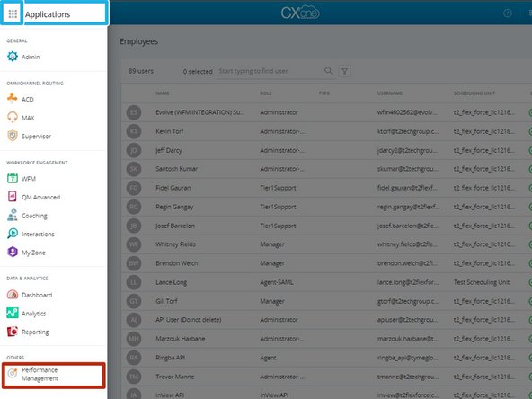Open the My Zone icon
The image size is (532, 399).
[x=13, y=253]
